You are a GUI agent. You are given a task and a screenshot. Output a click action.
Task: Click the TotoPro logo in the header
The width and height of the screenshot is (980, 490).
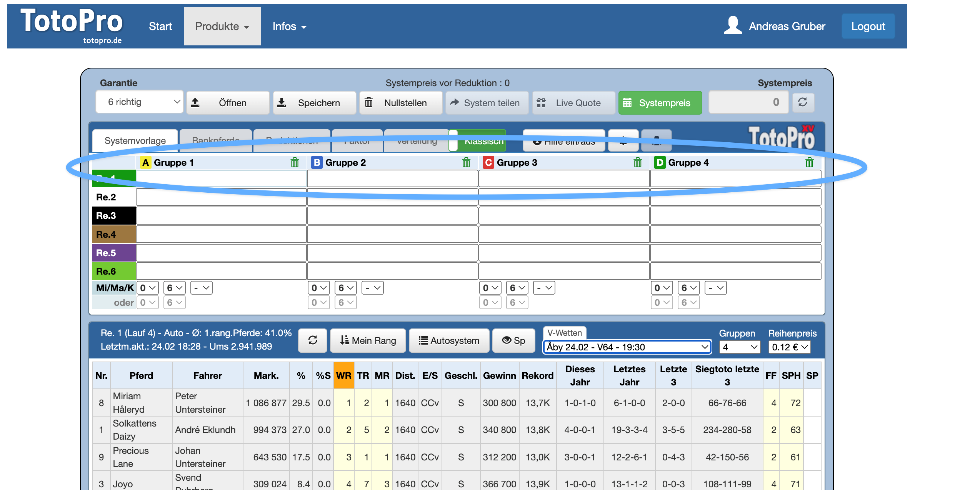coord(72,25)
